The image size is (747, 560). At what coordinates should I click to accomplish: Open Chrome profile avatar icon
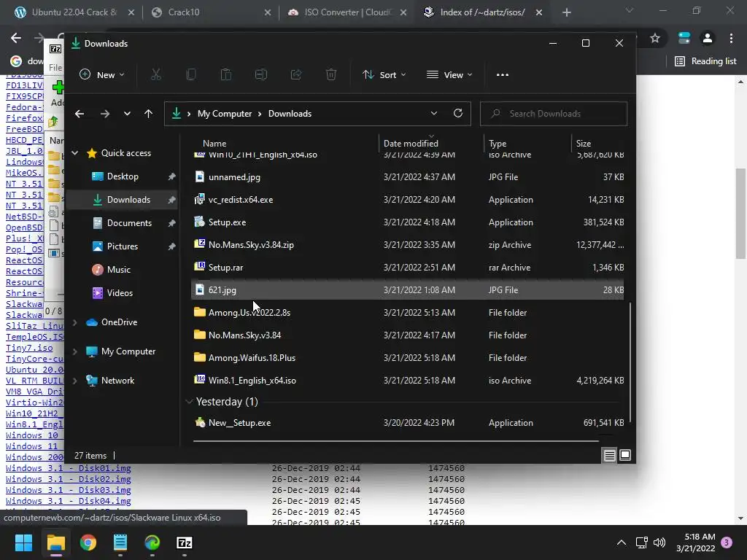708,38
